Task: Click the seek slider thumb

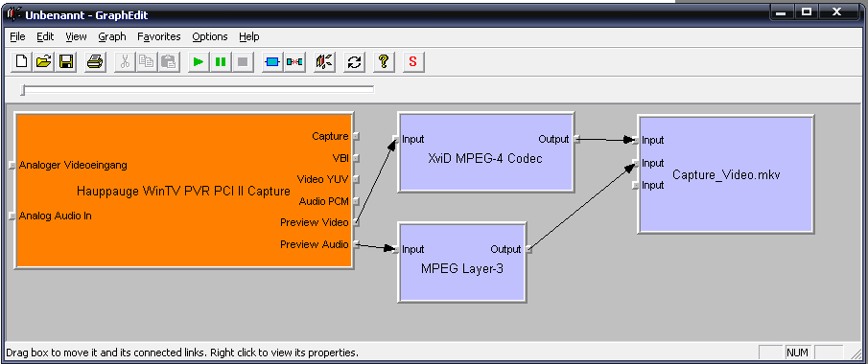Action: point(23,90)
